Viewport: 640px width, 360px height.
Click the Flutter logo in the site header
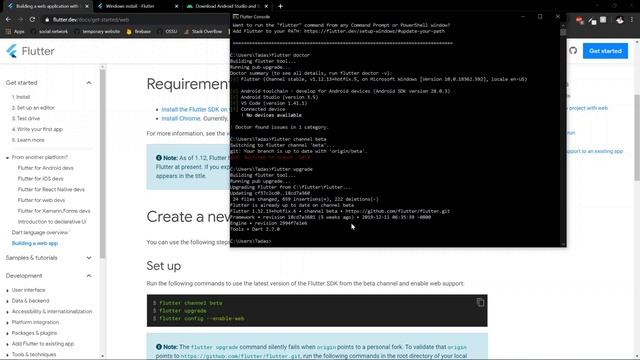(x=31, y=51)
